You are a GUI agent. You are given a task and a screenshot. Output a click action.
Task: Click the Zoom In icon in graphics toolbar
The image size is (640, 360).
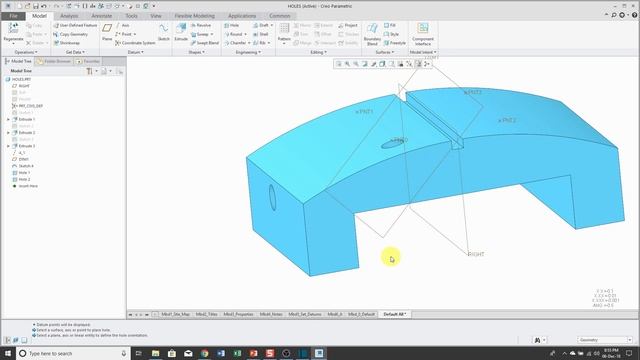(x=347, y=64)
